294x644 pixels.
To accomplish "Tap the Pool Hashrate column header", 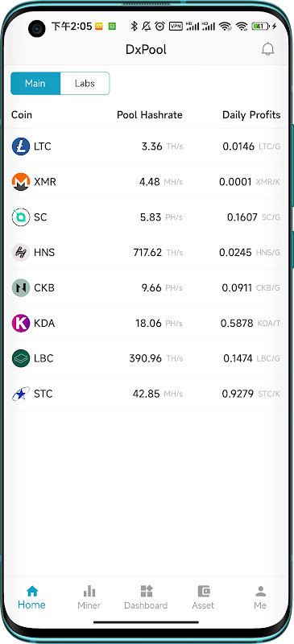I will [x=150, y=115].
